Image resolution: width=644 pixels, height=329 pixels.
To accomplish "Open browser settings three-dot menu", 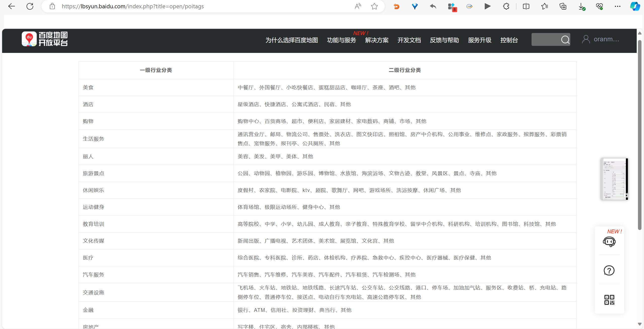I will pos(618,6).
